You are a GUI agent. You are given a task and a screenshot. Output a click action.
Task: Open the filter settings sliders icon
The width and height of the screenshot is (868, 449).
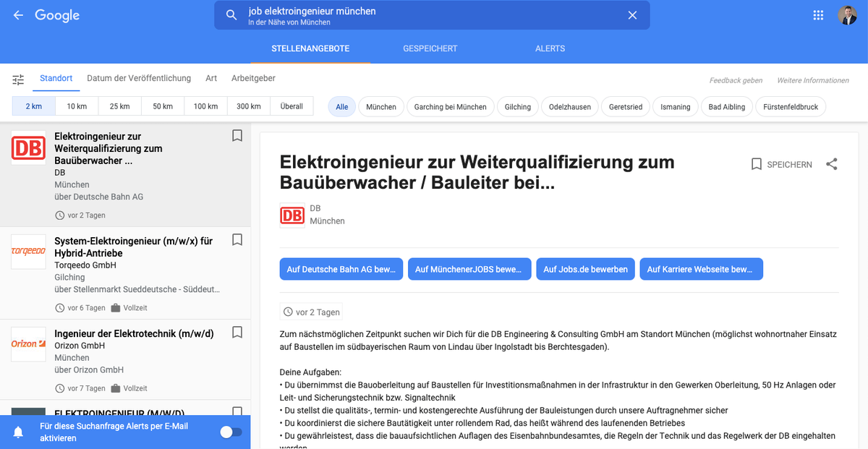point(18,80)
